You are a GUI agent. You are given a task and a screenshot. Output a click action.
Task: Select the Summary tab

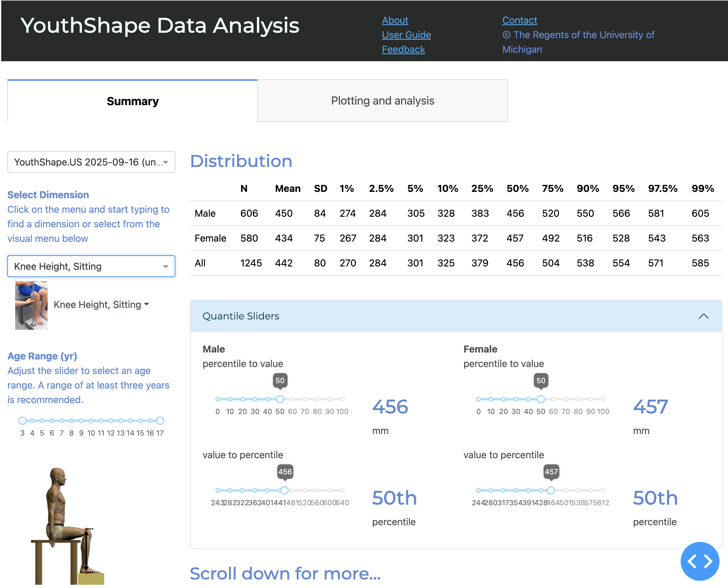(133, 101)
